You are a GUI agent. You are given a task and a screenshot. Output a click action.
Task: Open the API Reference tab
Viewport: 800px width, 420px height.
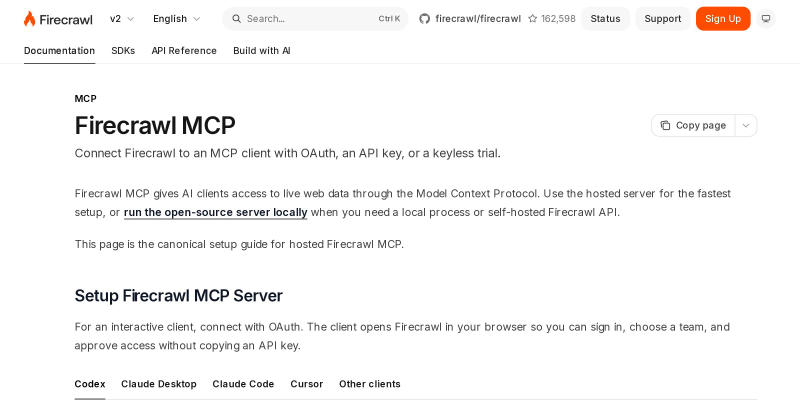pyautogui.click(x=184, y=51)
